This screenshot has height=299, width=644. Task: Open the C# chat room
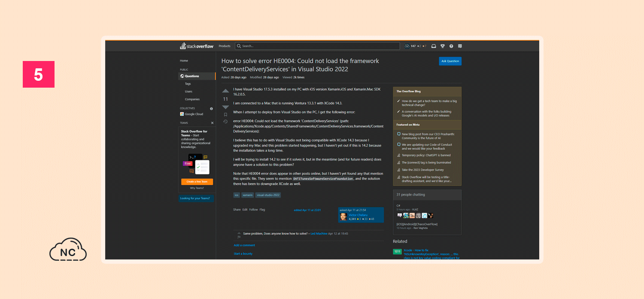(398, 206)
